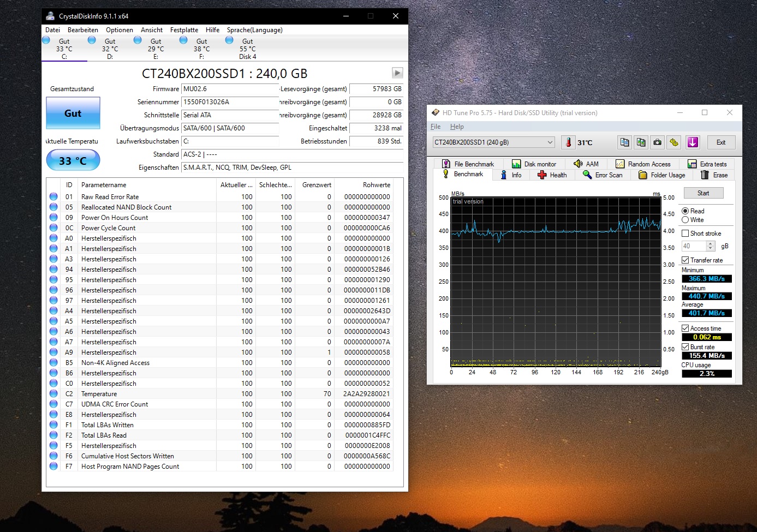Screen dimensions: 757x532
Task: Select the Read radio button
Action: [686, 211]
